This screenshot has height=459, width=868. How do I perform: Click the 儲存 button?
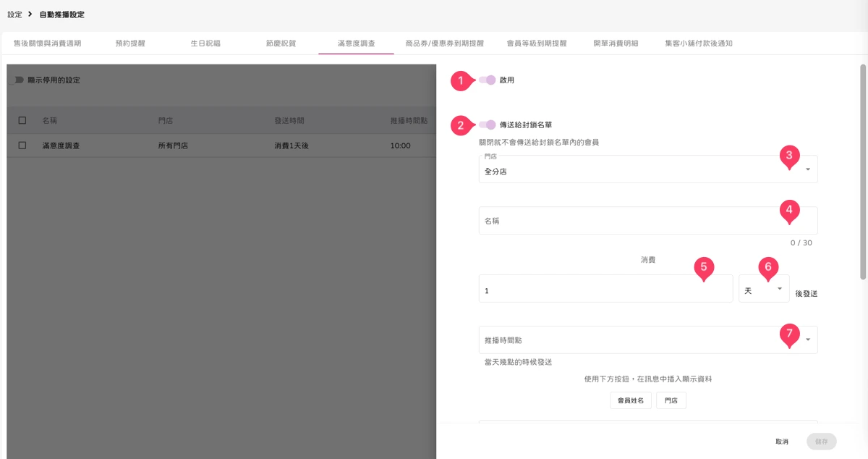(x=822, y=441)
